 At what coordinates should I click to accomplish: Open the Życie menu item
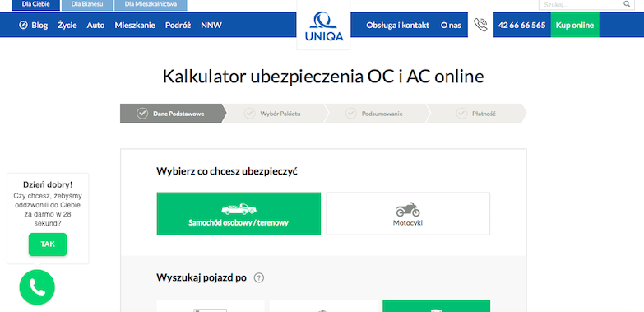(67, 25)
